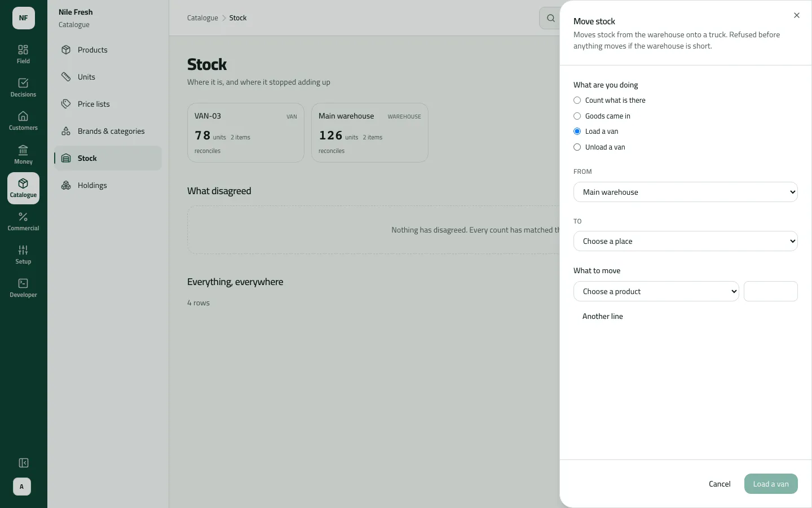Collapse the sidebar panel icon
Image resolution: width=812 pixels, height=508 pixels.
tap(24, 463)
